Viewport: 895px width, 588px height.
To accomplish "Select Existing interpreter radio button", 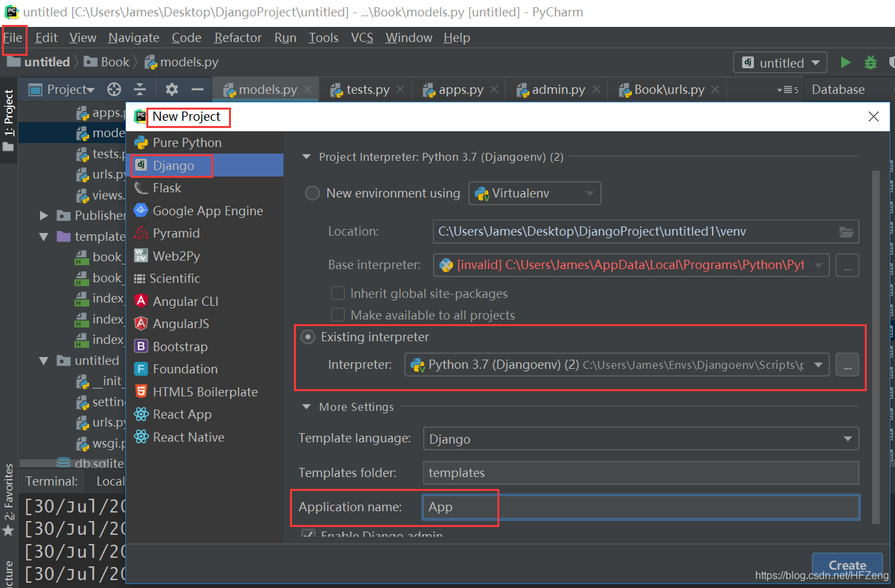I will [x=307, y=337].
